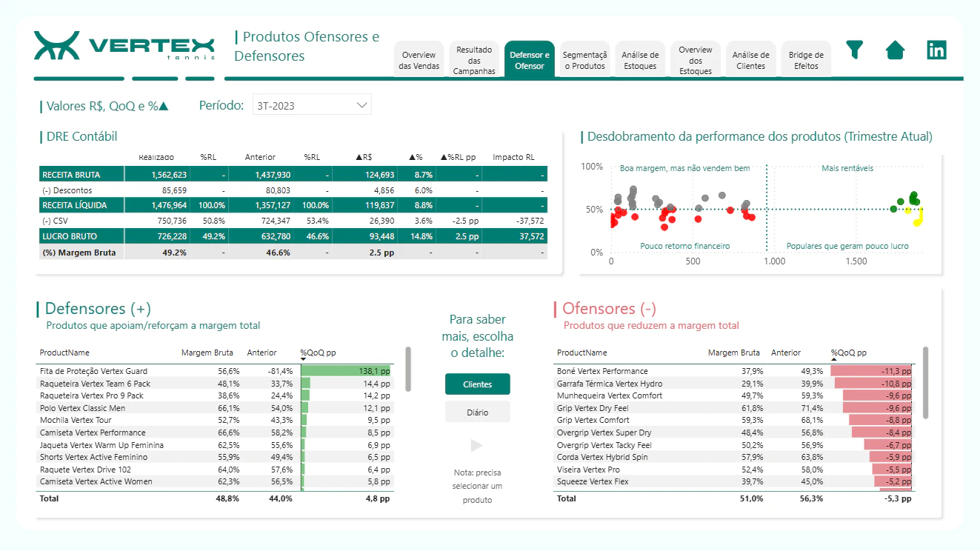
Task: Click the RECEITA LÍQUIDA row label
Action: (x=74, y=205)
